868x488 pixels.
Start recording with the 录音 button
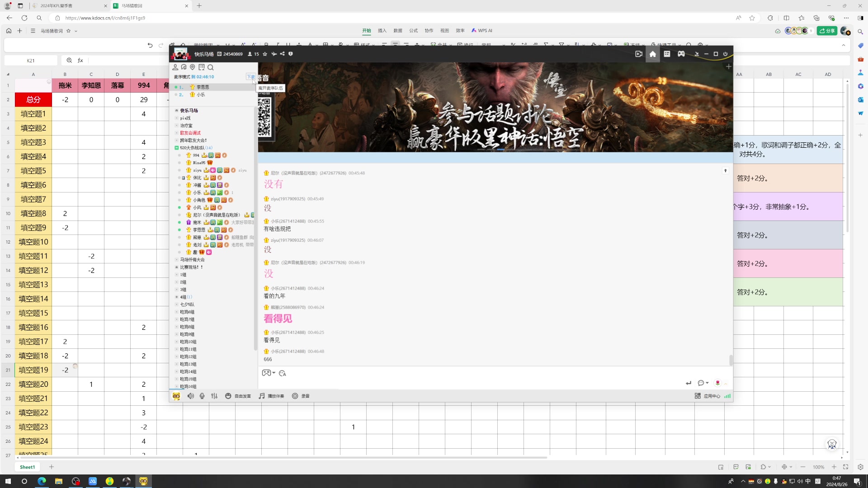(x=301, y=396)
